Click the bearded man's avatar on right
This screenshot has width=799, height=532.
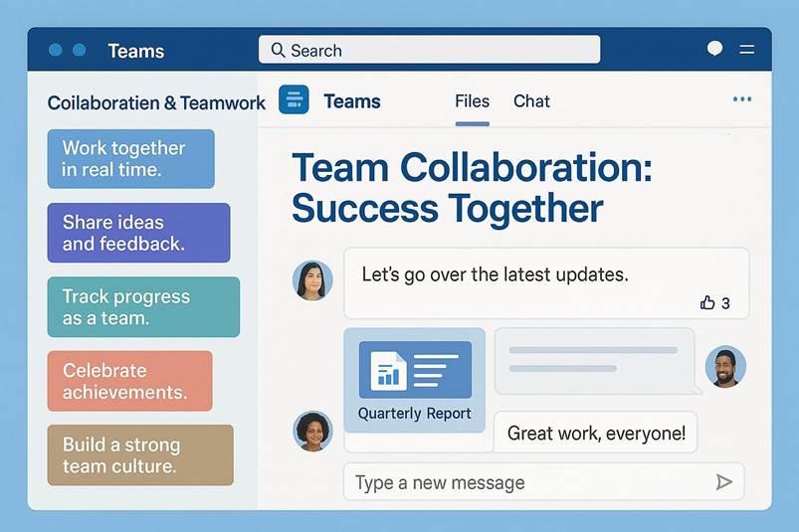tap(725, 367)
